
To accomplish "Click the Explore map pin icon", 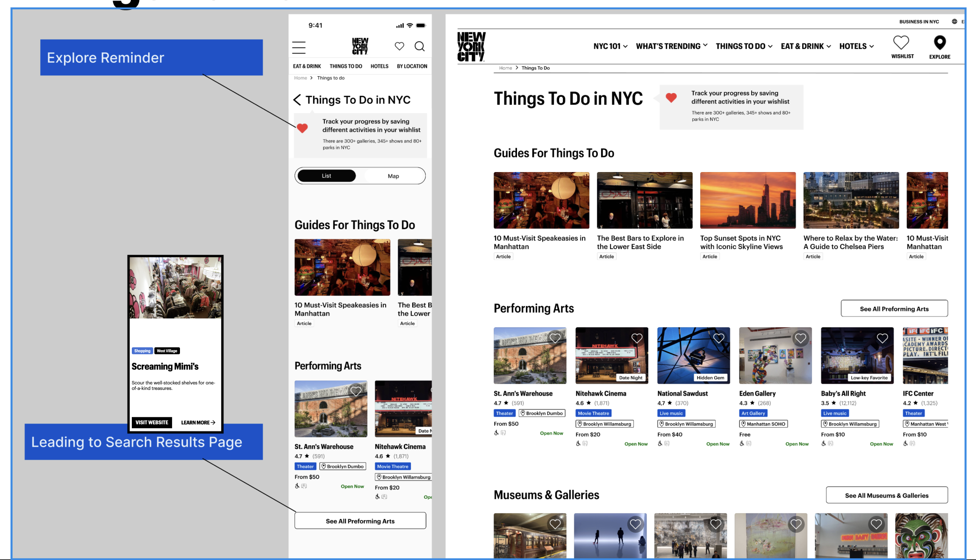I will click(x=940, y=43).
